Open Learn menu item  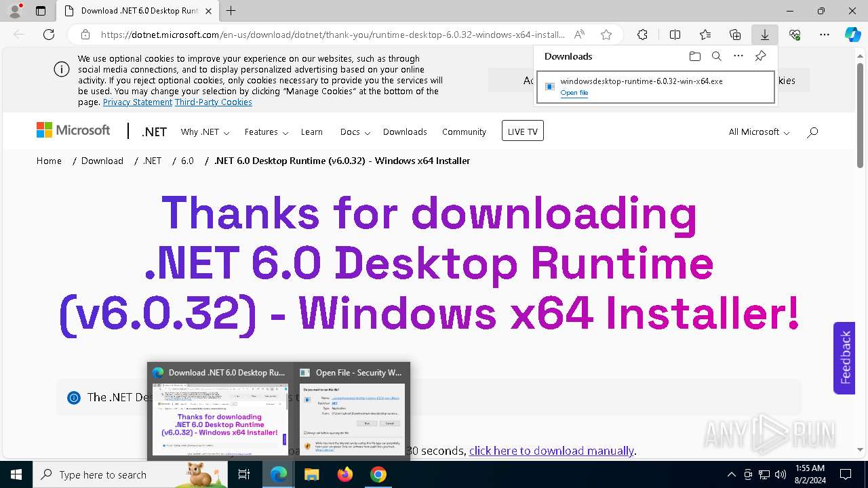pos(312,132)
